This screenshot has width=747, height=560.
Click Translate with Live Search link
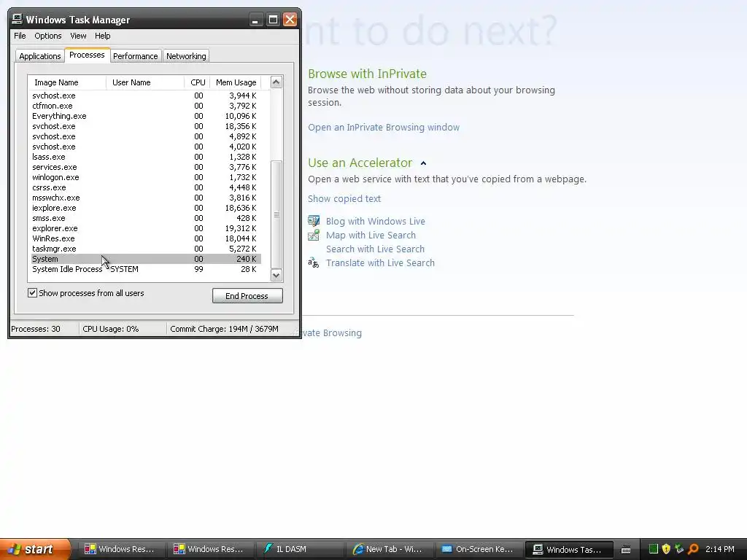[380, 262]
